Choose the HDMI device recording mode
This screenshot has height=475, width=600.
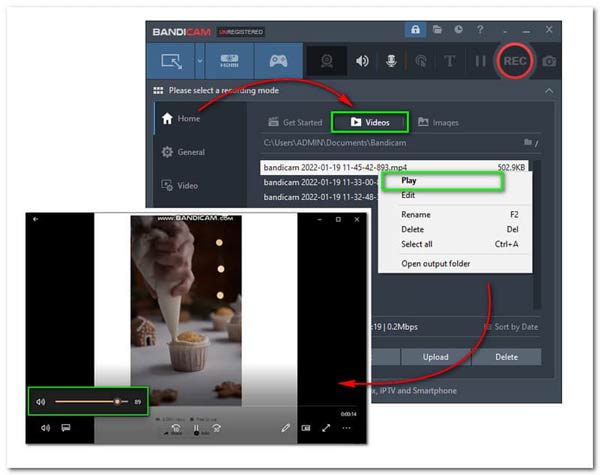point(229,61)
